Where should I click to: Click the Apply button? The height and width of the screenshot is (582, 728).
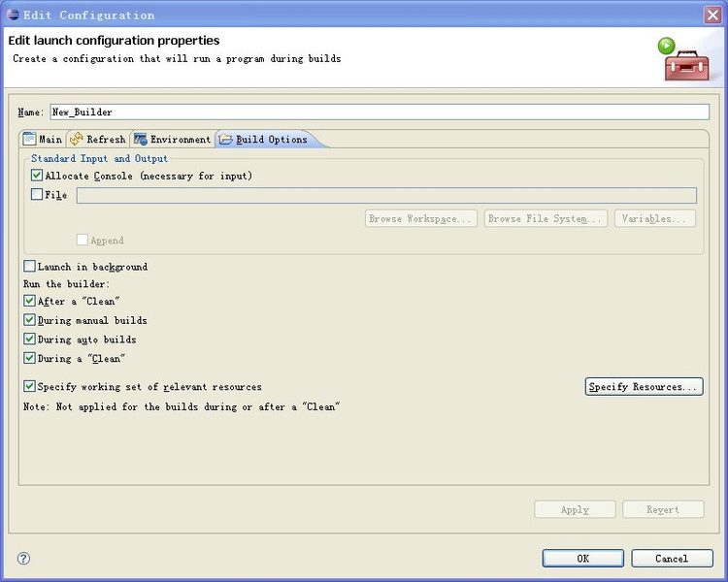pos(575,509)
